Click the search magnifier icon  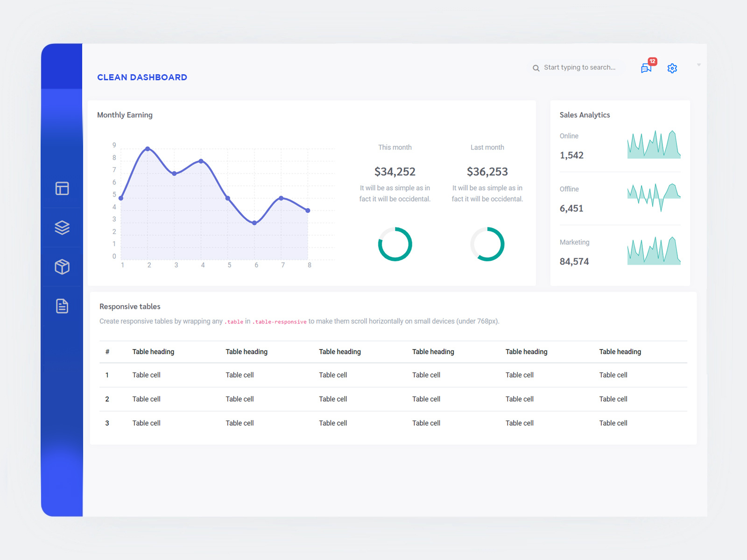[x=536, y=68]
